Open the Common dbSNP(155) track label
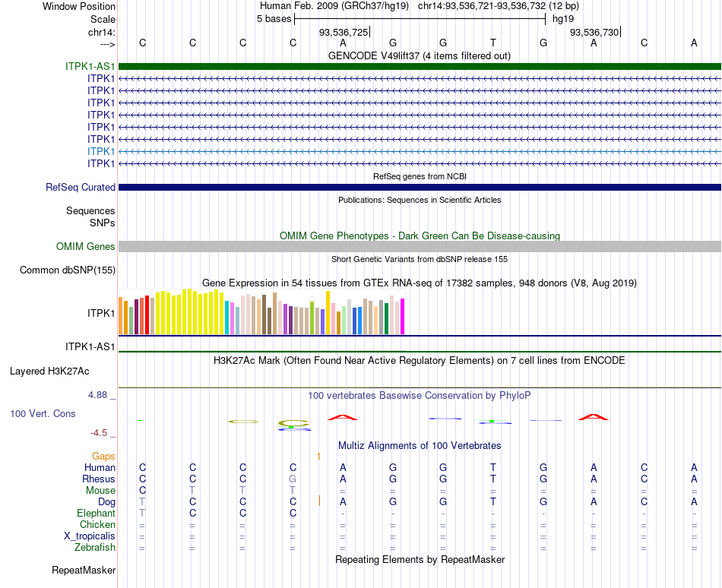 68,270
